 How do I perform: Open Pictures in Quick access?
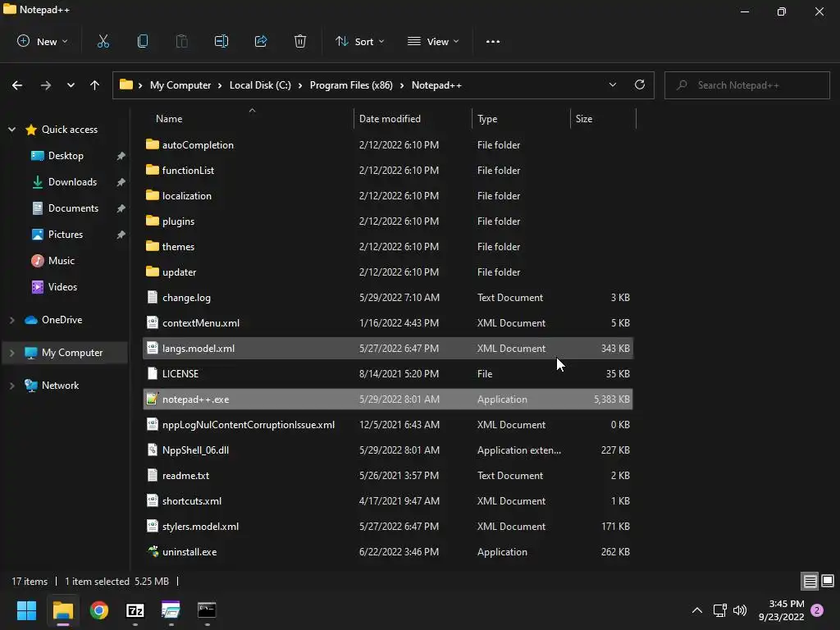66,235
